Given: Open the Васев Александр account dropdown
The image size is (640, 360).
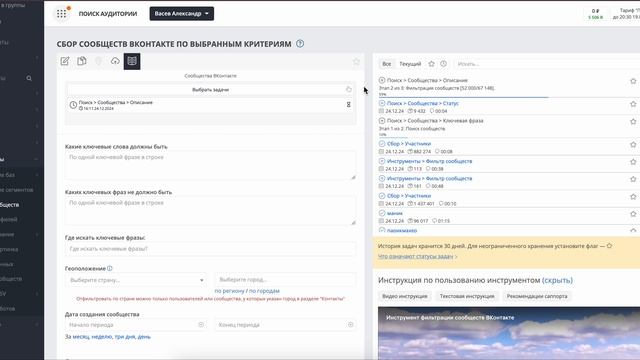Looking at the screenshot, I should (182, 13).
